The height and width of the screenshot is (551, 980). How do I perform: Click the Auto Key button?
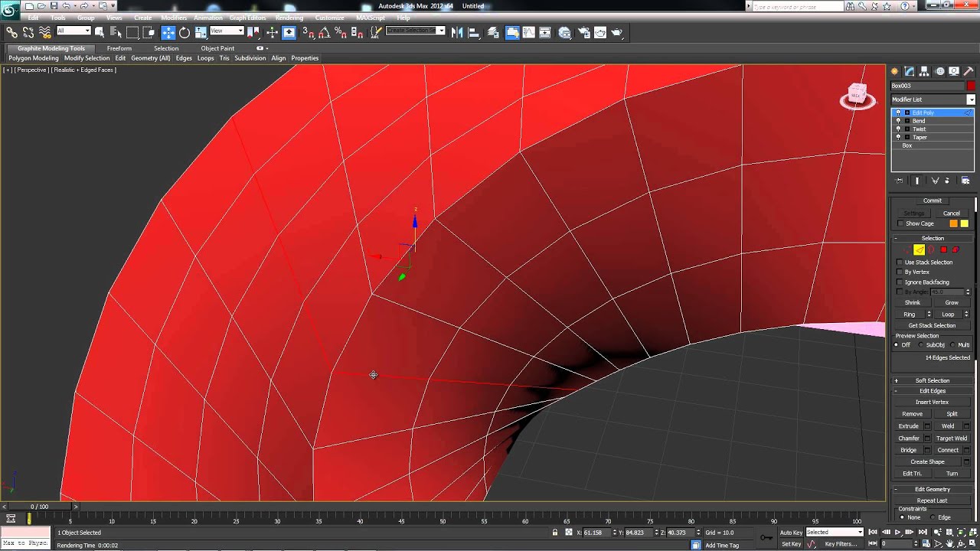791,532
